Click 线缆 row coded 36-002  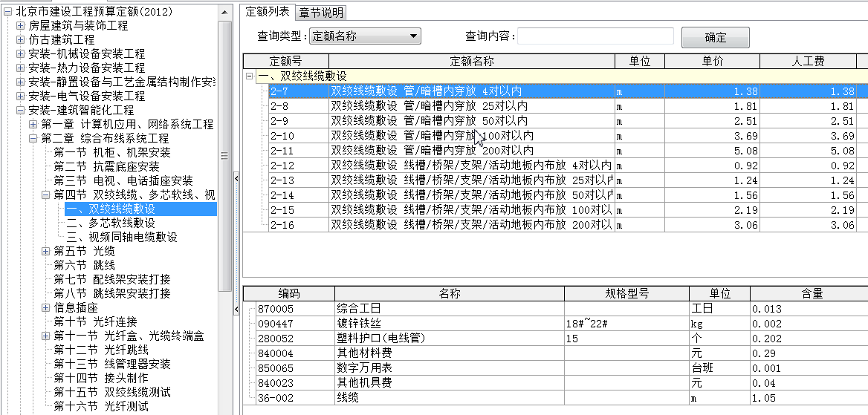[561, 398]
